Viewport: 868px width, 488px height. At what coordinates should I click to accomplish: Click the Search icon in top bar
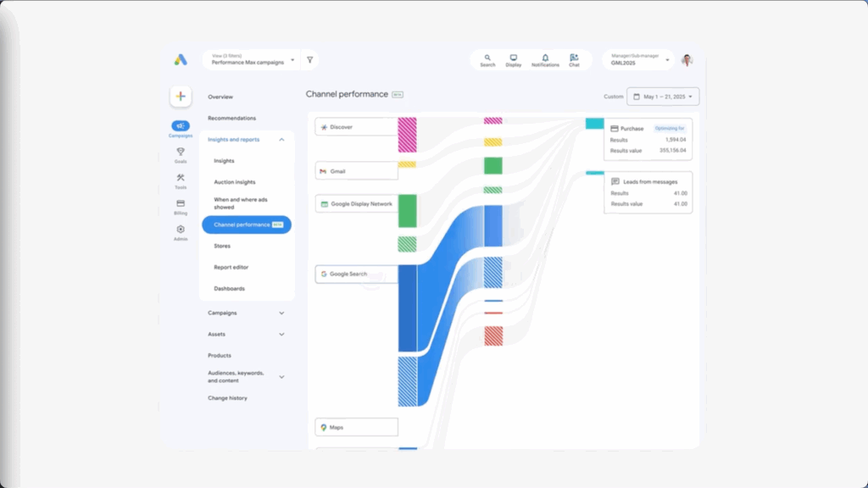pyautogui.click(x=487, y=60)
